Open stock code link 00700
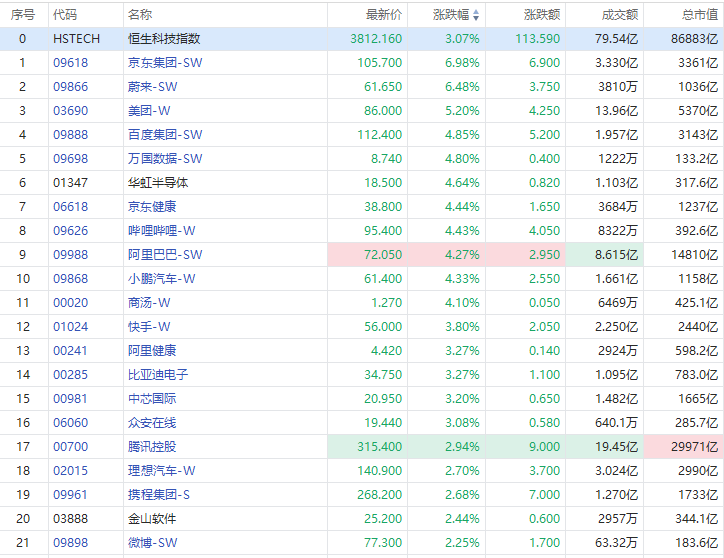The image size is (724, 558). 70,447
